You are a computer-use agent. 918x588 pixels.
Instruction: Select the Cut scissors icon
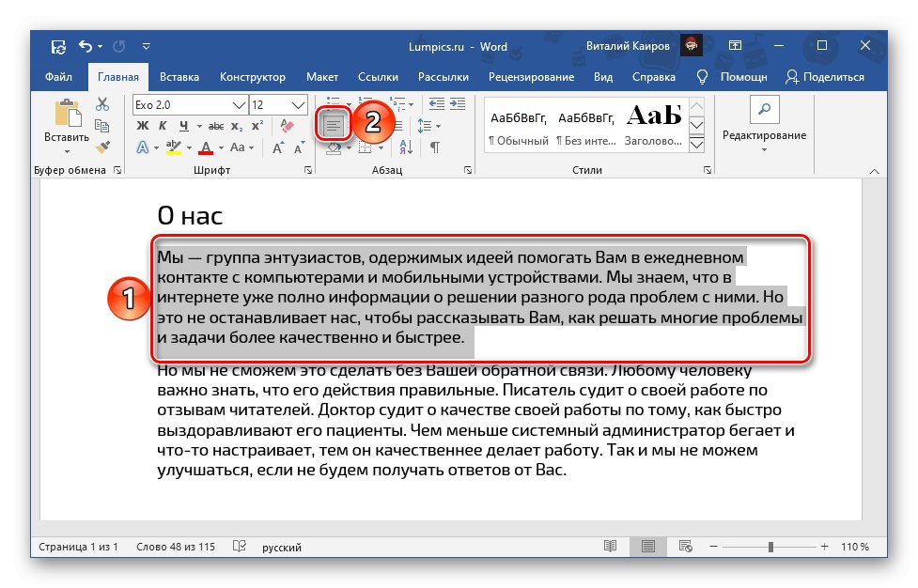pos(101,104)
